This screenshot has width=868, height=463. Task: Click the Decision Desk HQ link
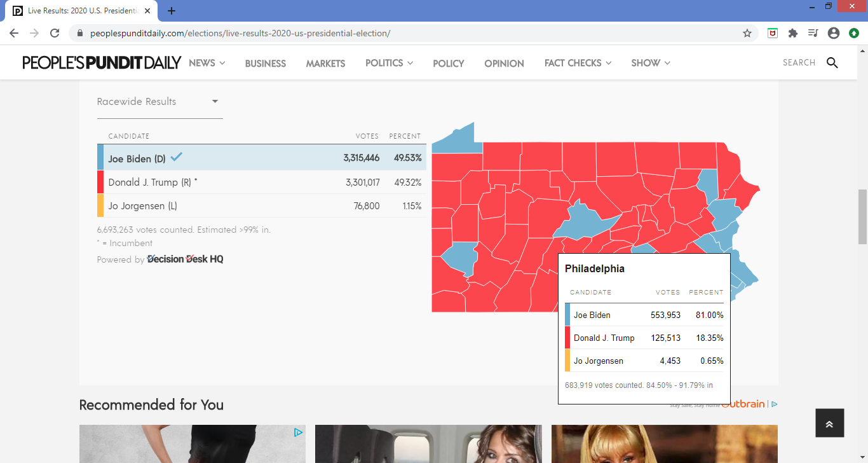click(185, 259)
